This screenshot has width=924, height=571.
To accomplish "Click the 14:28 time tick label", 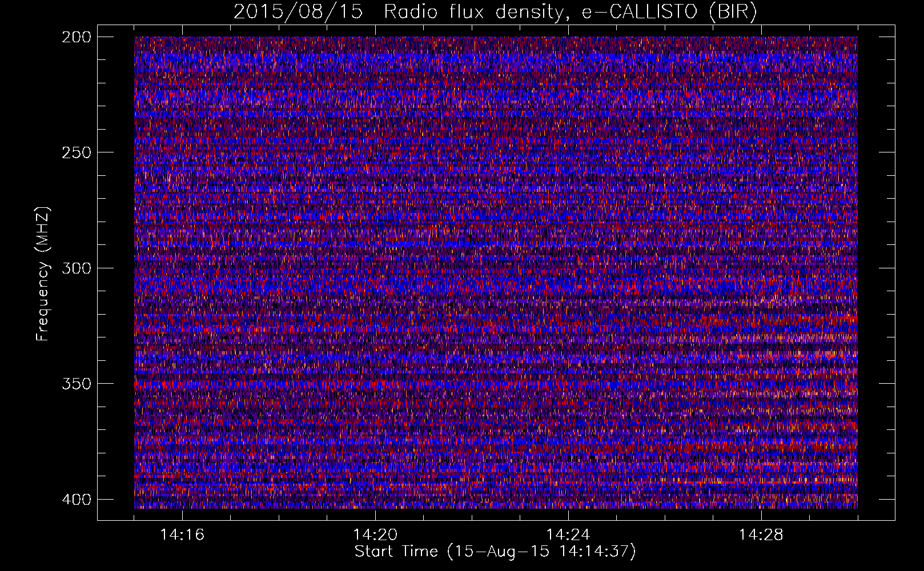I will point(761,535).
